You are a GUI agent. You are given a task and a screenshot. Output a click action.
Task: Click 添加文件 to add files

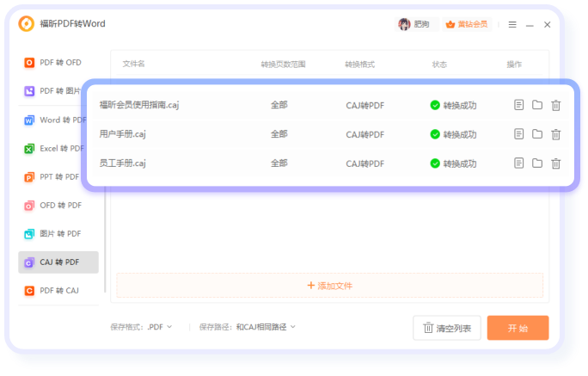tap(330, 286)
